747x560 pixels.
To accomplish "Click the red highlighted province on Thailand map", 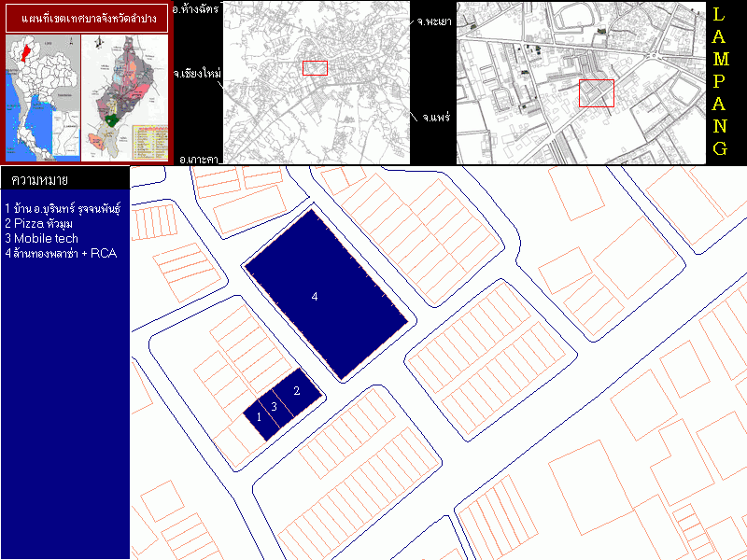I will pyautogui.click(x=28, y=49).
